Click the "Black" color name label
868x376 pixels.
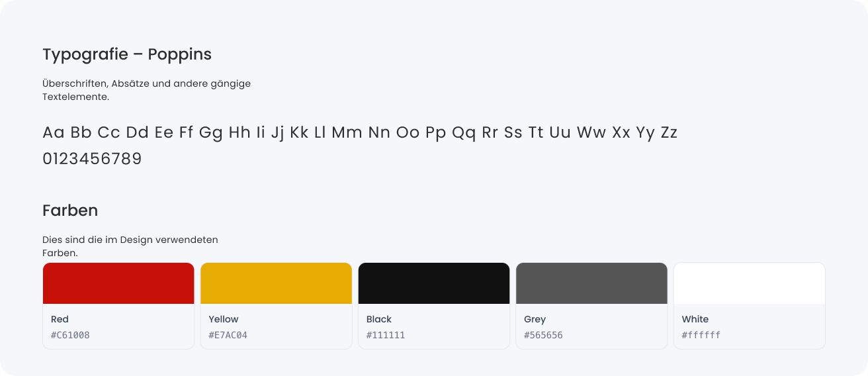(379, 319)
